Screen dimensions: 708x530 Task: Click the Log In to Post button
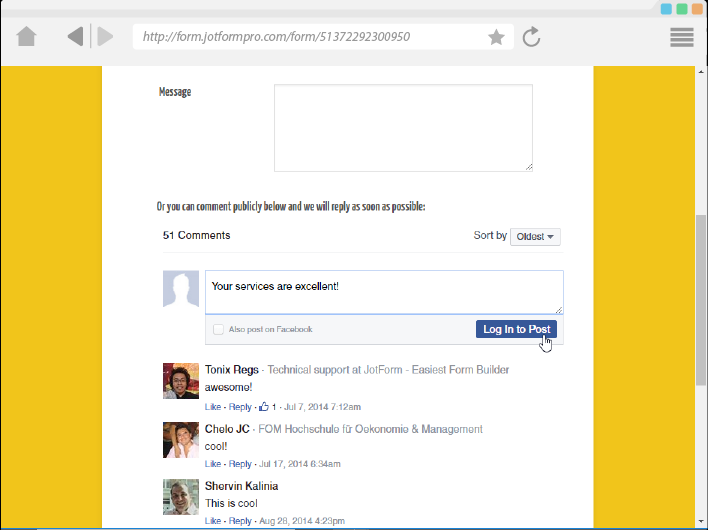pyautogui.click(x=516, y=329)
